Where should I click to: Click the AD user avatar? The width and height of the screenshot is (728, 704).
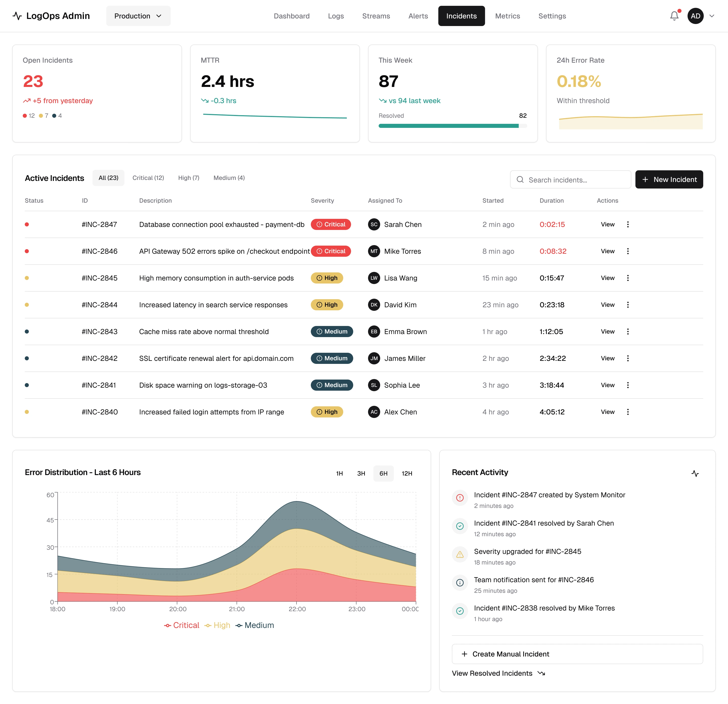(x=695, y=16)
